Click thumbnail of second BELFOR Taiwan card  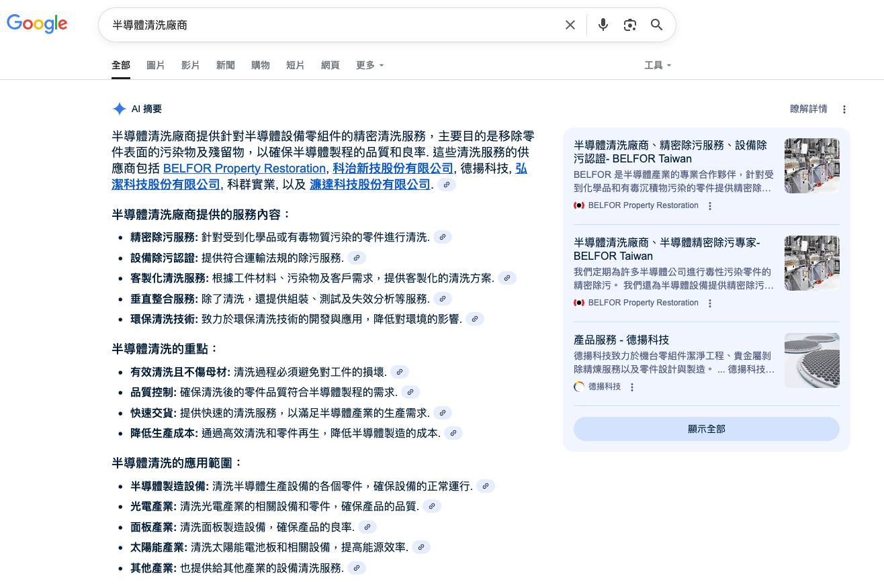tap(812, 263)
